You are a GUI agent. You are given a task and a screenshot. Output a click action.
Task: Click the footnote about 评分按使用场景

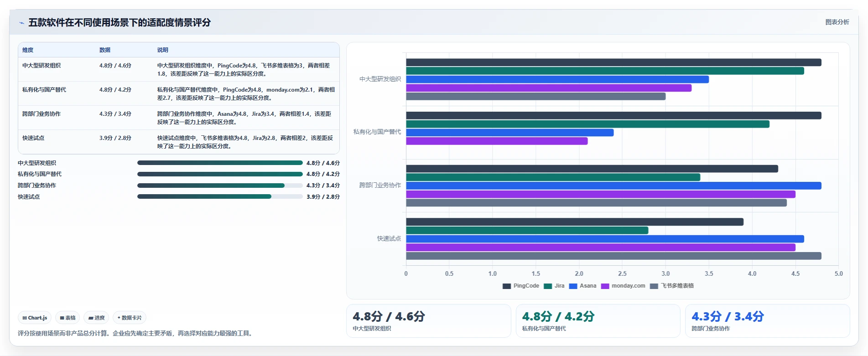(x=136, y=334)
